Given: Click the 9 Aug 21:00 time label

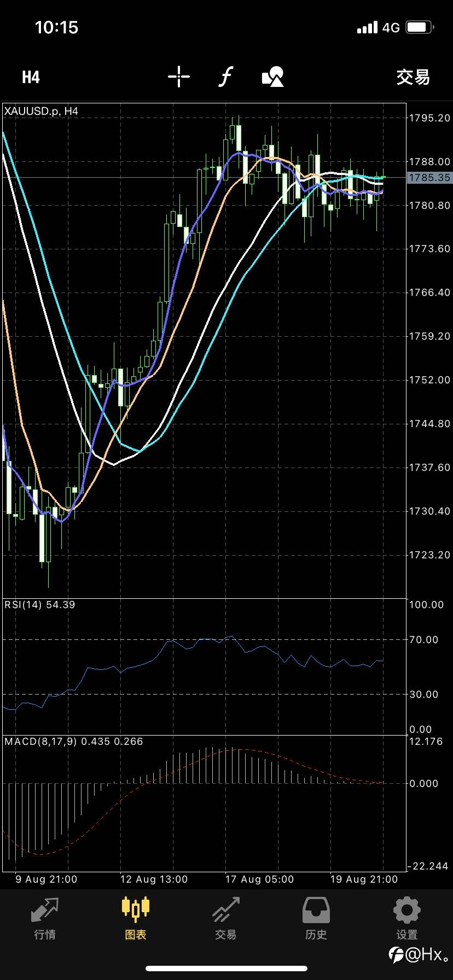Looking at the screenshot, I should point(47,879).
